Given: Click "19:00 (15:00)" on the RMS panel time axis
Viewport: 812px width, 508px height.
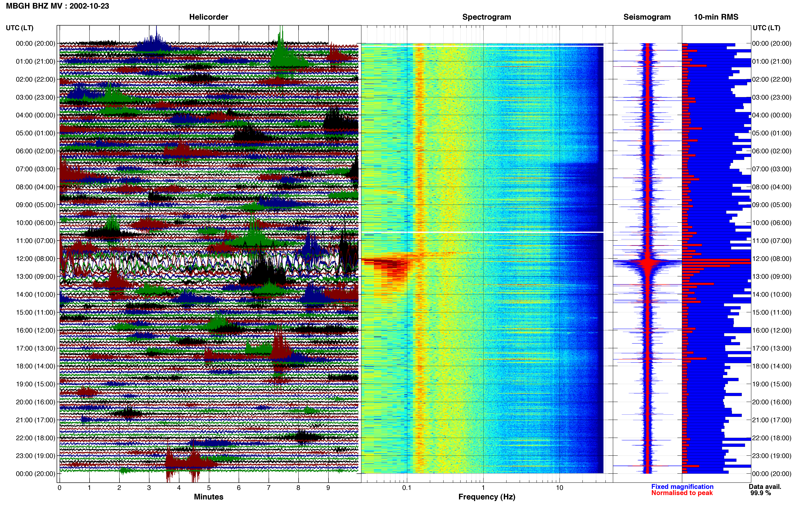Looking at the screenshot, I should 772,384.
